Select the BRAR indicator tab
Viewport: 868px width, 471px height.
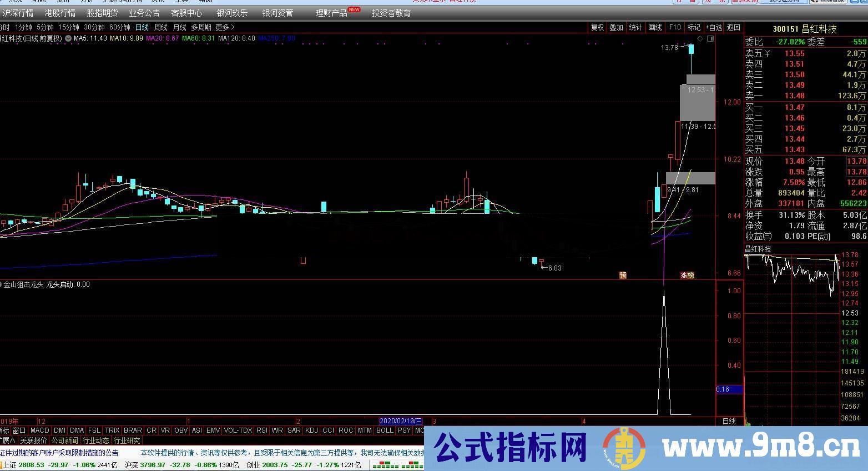click(133, 430)
